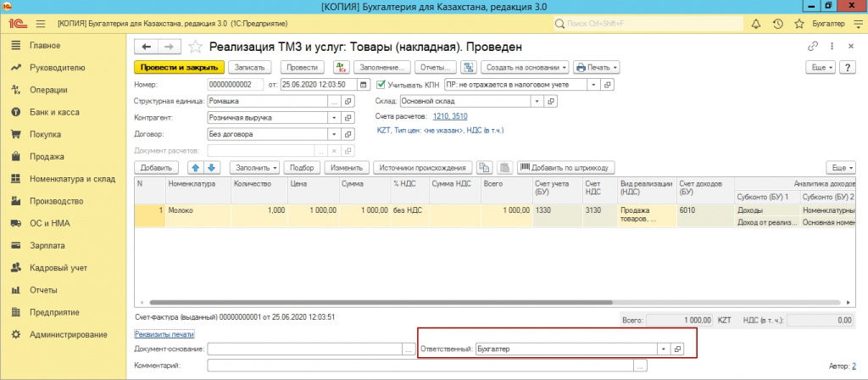This screenshot has height=380, width=868.
Task: Copy link to document icon
Action: coord(813,47)
